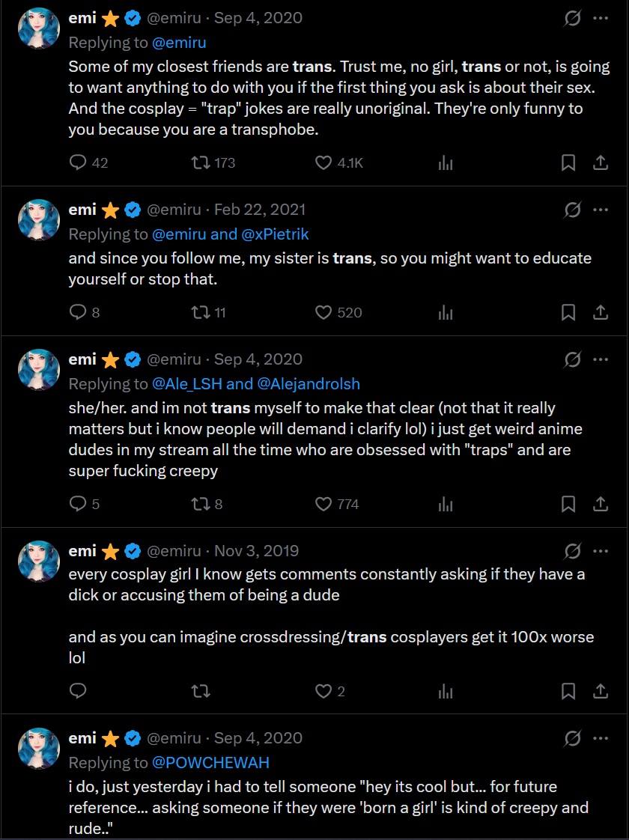Reply to the "she/her" tweet with 5 replies
This screenshot has height=840, width=629.
pyautogui.click(x=79, y=504)
